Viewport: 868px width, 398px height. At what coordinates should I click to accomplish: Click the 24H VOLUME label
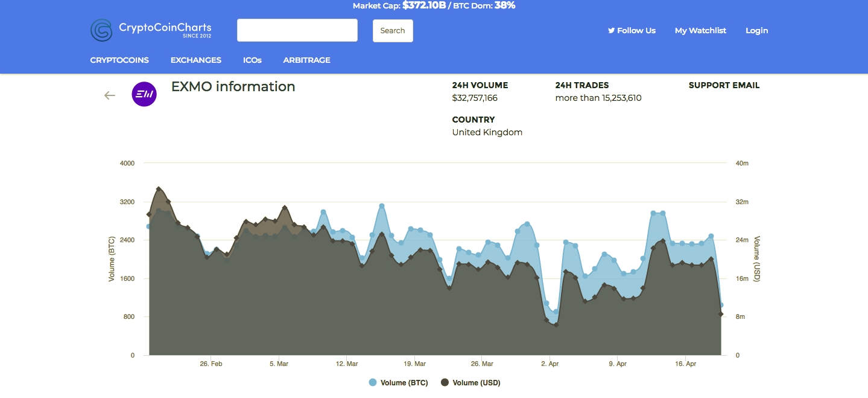(480, 85)
